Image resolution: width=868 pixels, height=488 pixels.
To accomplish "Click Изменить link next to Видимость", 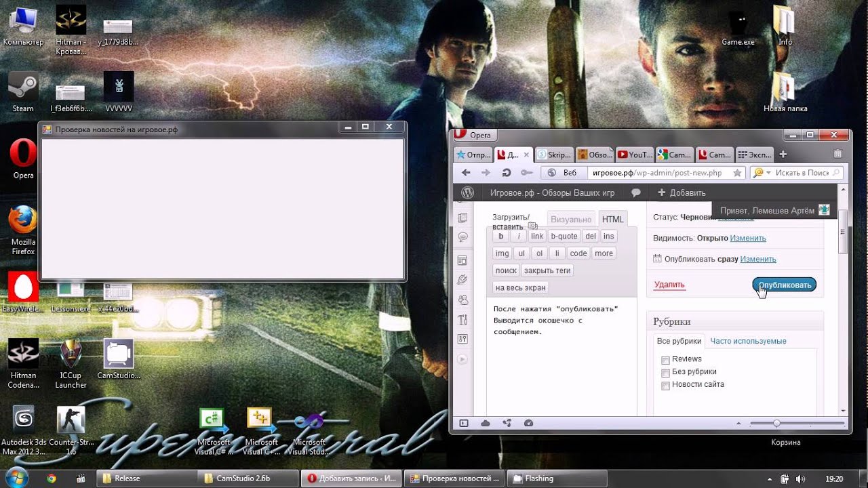I will pyautogui.click(x=748, y=238).
